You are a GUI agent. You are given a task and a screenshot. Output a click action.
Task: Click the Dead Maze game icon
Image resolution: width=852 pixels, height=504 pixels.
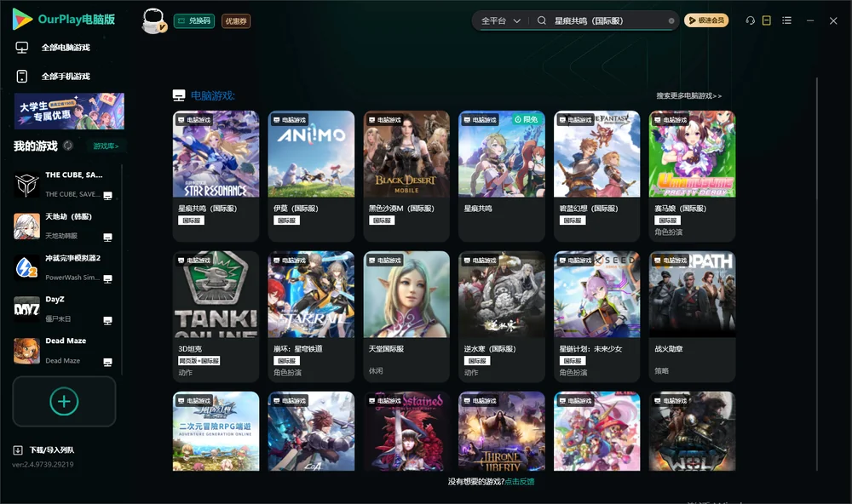point(26,351)
